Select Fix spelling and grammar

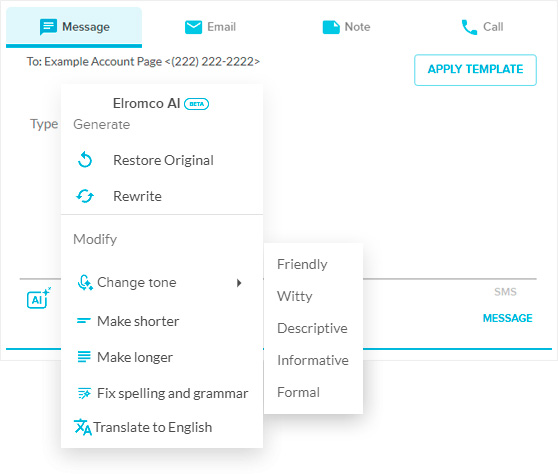pyautogui.click(x=162, y=393)
